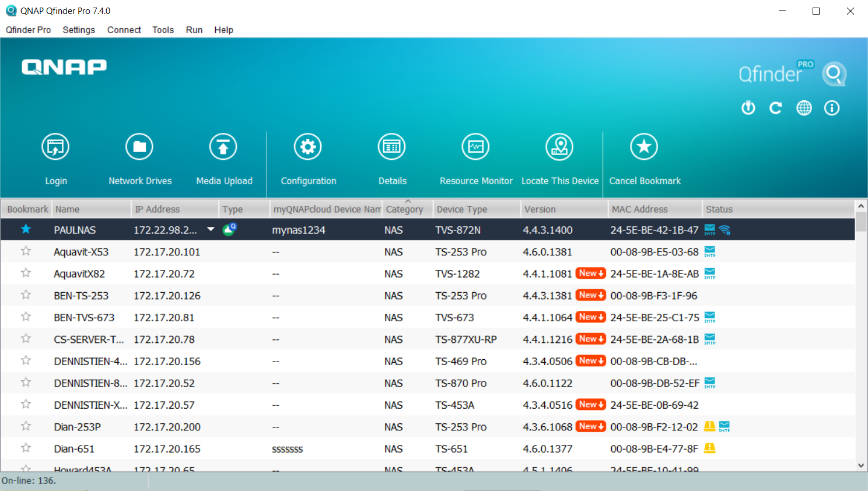Toggle bookmark star for BEN-TVS-673
The image size is (868, 491).
click(26, 317)
